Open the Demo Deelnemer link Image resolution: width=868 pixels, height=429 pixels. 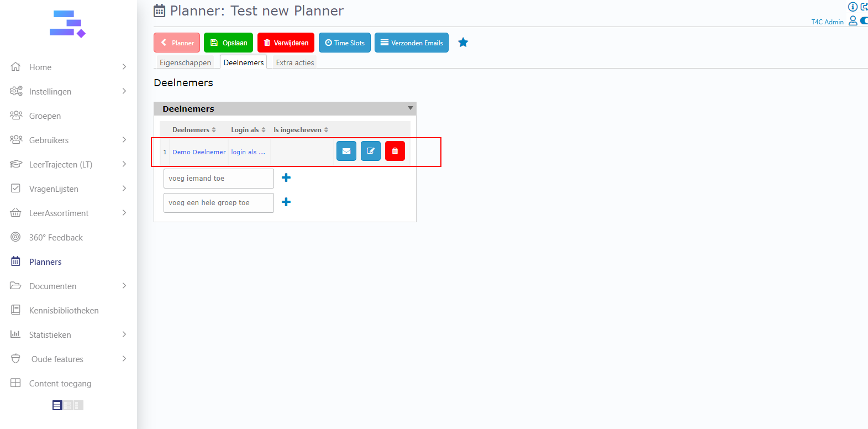click(x=199, y=152)
